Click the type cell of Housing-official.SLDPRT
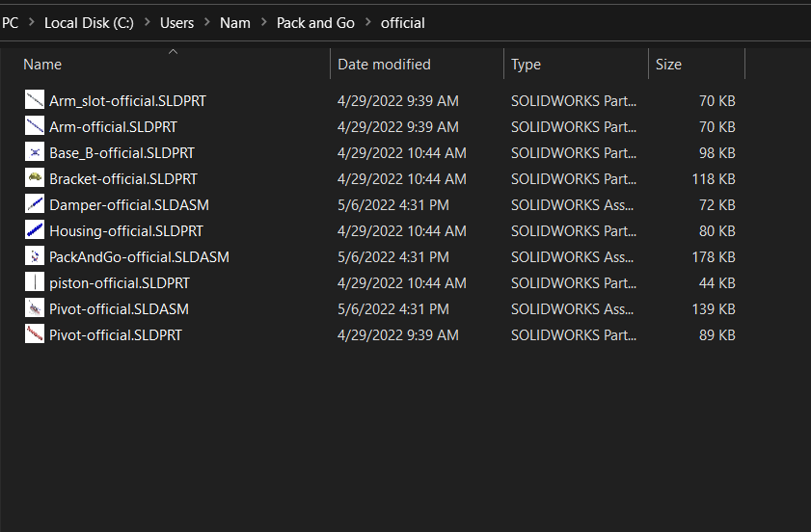 tap(574, 231)
